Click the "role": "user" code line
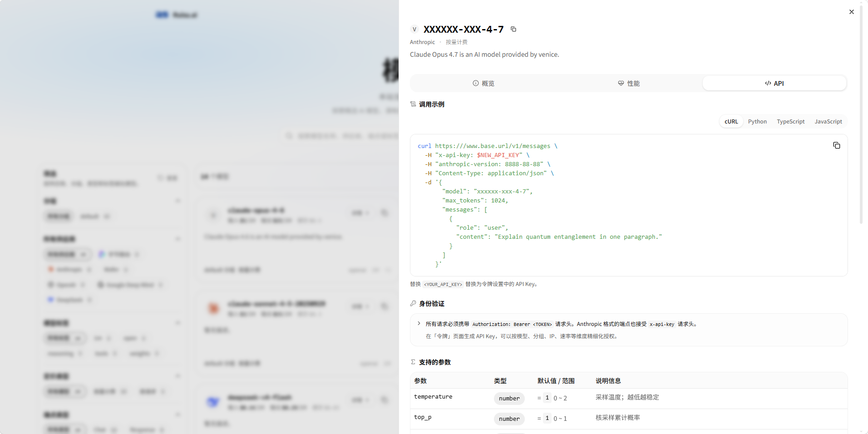The height and width of the screenshot is (434, 868). (x=482, y=228)
